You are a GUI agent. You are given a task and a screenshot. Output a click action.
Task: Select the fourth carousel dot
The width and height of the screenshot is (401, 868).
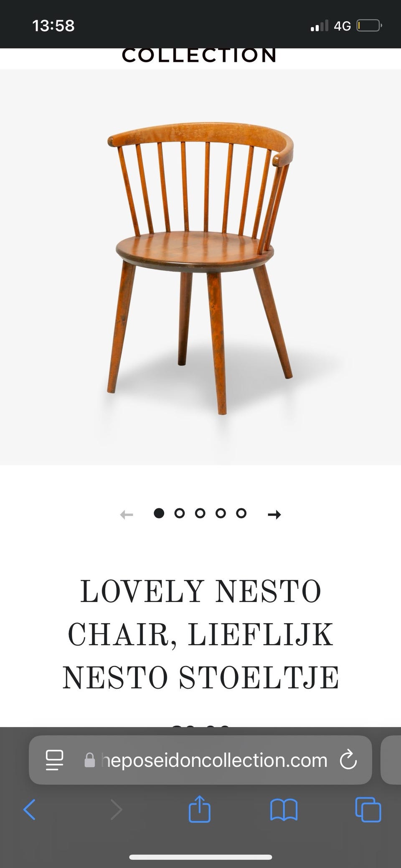pyautogui.click(x=221, y=513)
